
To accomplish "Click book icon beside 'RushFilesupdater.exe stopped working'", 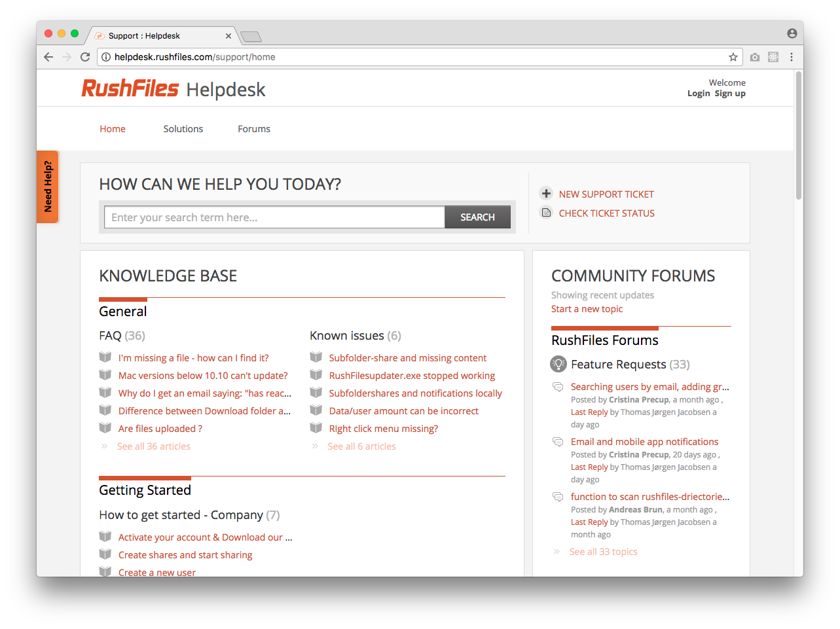I will [316, 375].
